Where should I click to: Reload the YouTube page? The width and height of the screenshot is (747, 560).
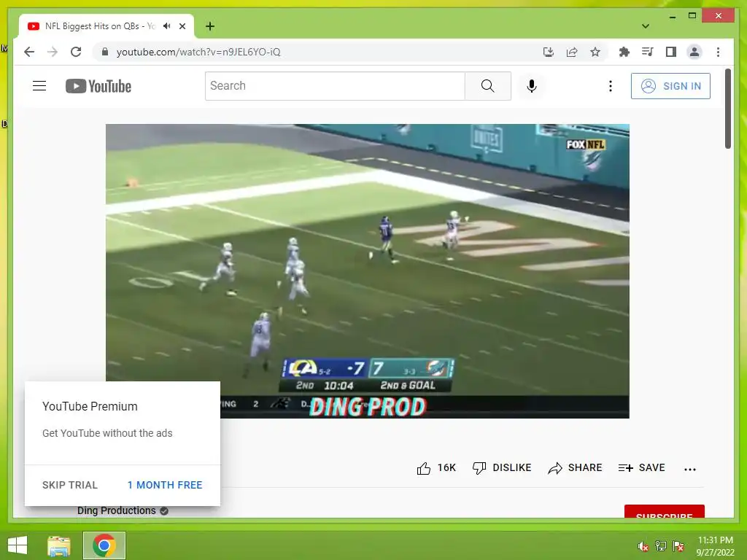pyautogui.click(x=76, y=52)
